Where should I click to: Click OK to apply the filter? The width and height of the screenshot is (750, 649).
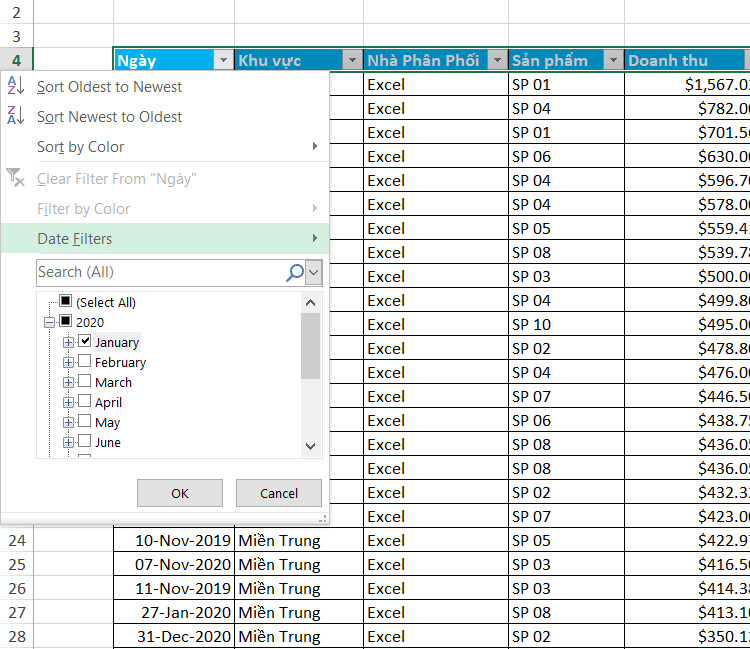(x=180, y=493)
